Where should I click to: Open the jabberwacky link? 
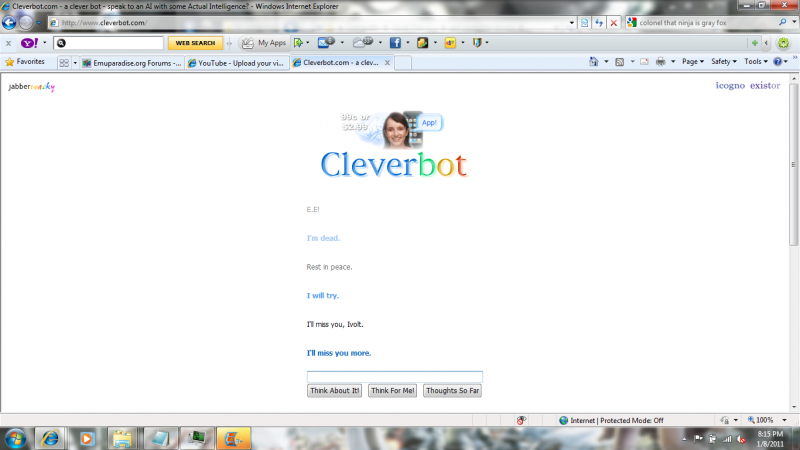click(x=32, y=87)
